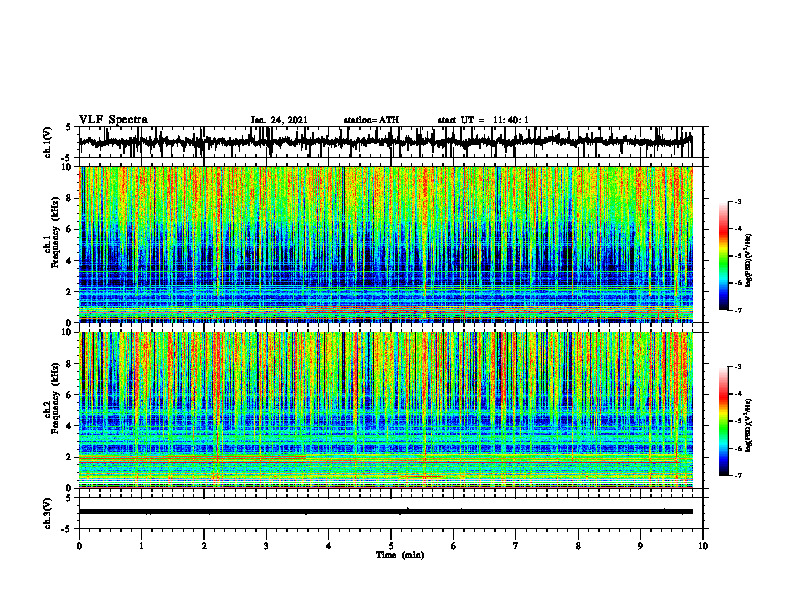The width and height of the screenshot is (792, 612).
Task: Click the ch.1 color bar log(PSD) label
Action: point(749,261)
